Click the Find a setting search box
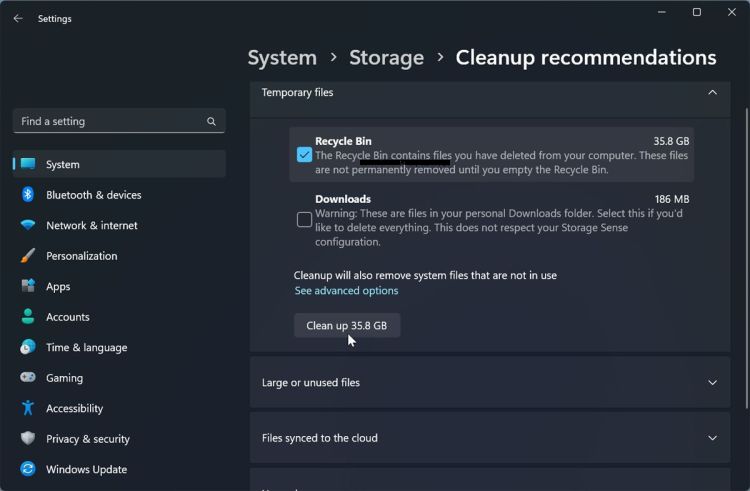750x491 pixels. click(110, 122)
